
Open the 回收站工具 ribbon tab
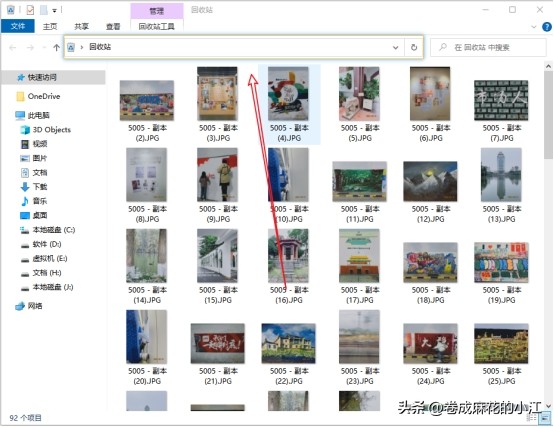point(157,26)
